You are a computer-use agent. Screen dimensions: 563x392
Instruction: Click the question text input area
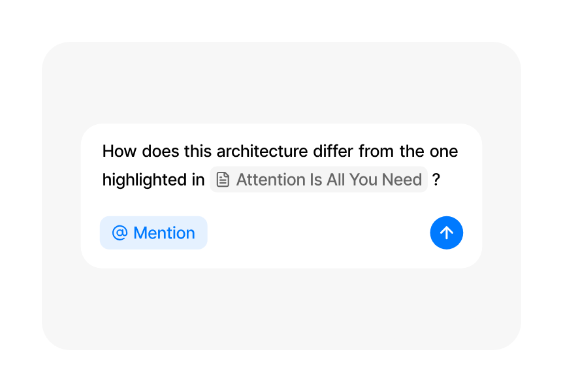280,163
